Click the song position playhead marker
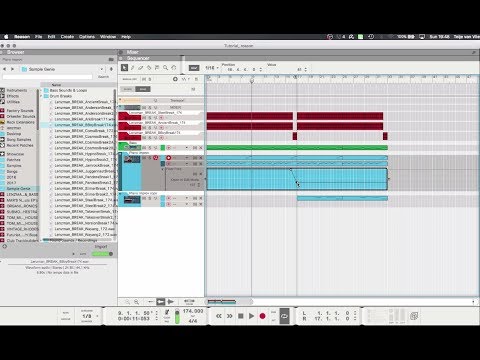480x360 pixels. (x=252, y=80)
